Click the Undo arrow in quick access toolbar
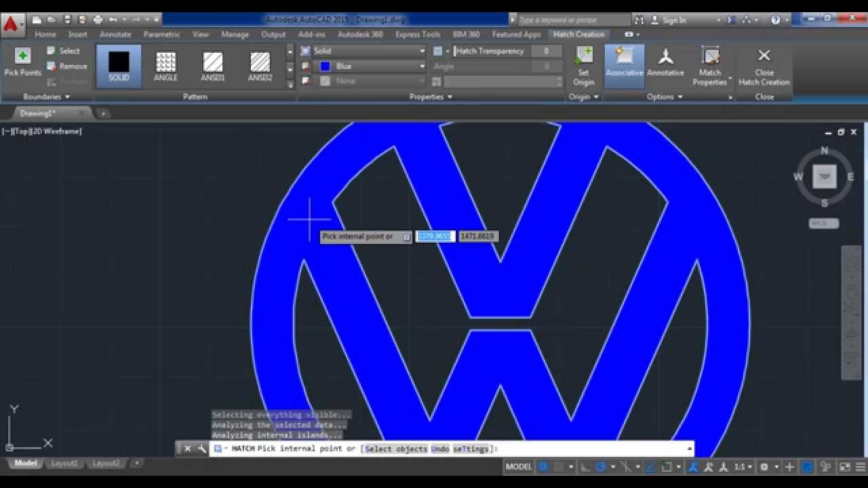Image resolution: width=868 pixels, height=488 pixels. tap(113, 20)
